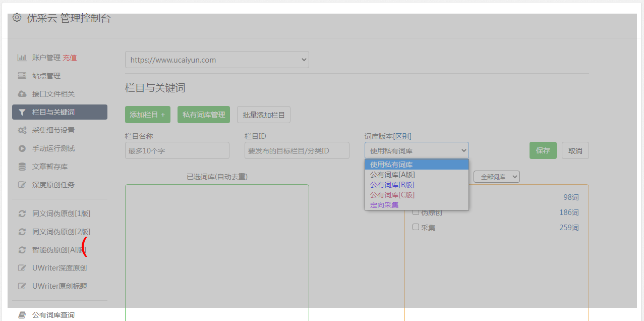Click the gears icon for 采集细节设置
This screenshot has height=321, width=644.
(x=22, y=130)
